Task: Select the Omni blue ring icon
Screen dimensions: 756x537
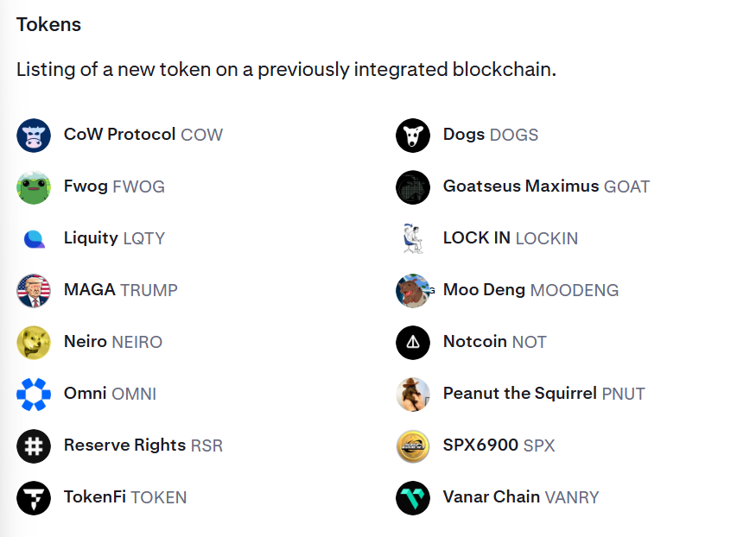Action: pos(34,395)
